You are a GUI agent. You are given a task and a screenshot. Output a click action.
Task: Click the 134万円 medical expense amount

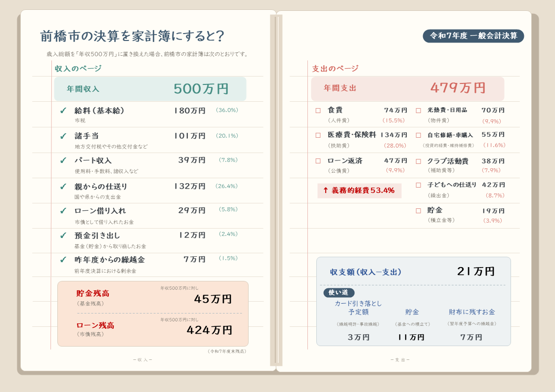tap(394, 135)
